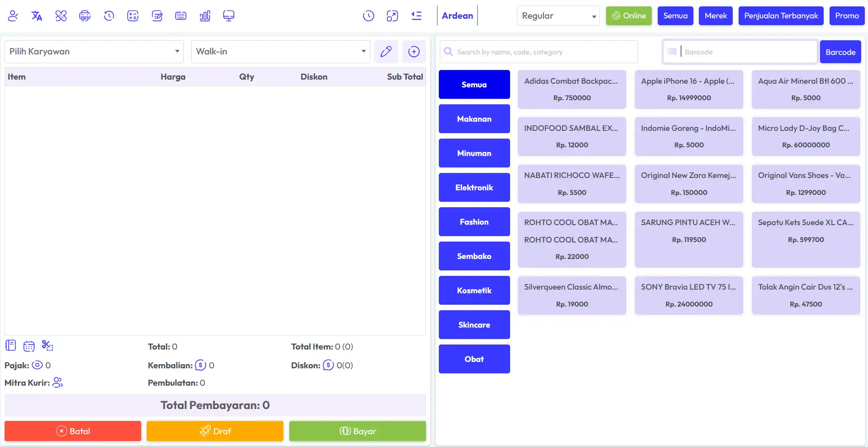Add ROHTO COOL OBAT MATA product
This screenshot has width=868, height=447.
pos(572,239)
